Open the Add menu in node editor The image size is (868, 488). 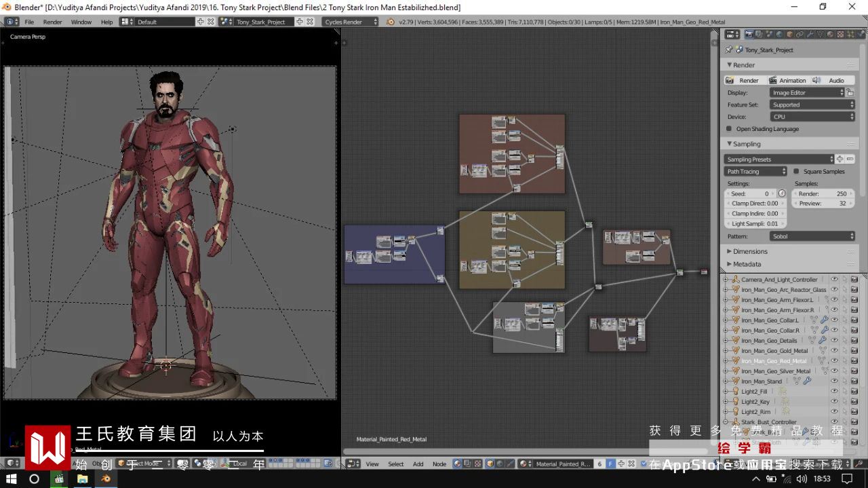(x=418, y=464)
